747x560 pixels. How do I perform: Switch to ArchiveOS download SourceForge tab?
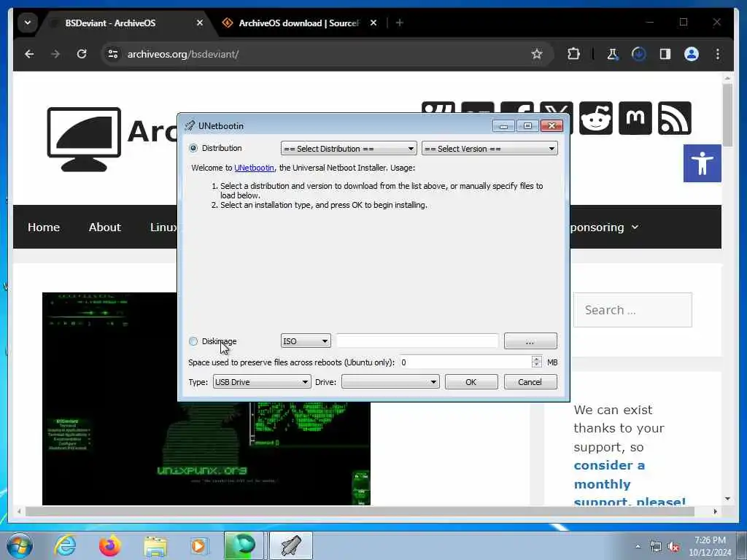pos(298,23)
